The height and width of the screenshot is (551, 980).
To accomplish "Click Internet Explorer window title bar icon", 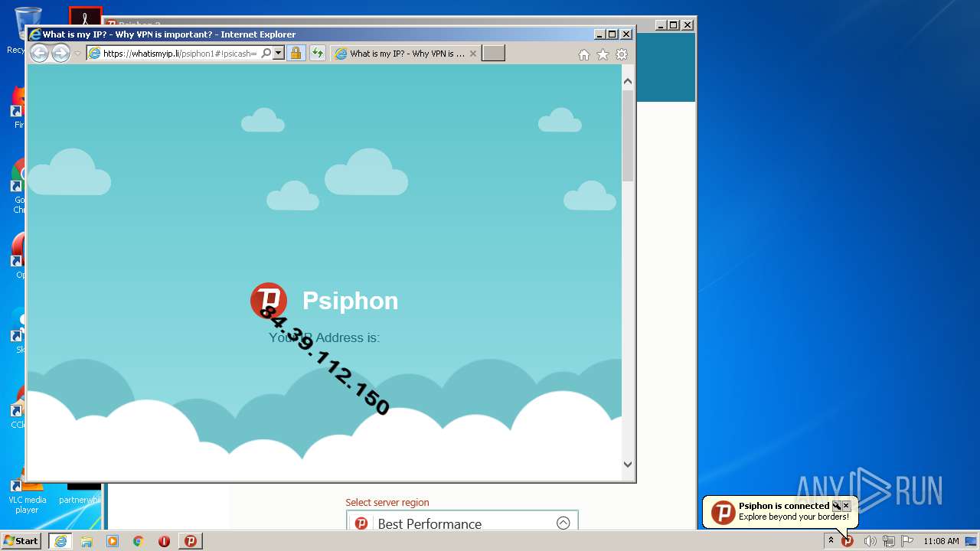I will [x=34, y=34].
